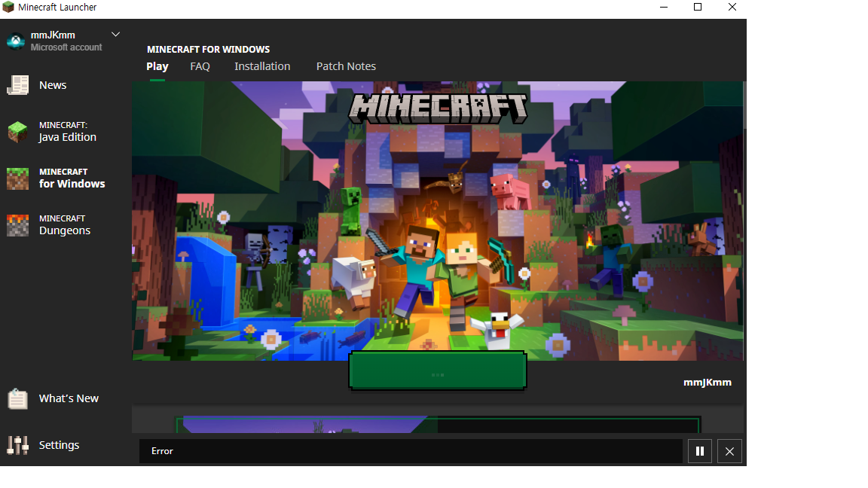This screenshot has width=868, height=488.
Task: Maximize the Minecraft Launcher window
Action: (x=698, y=8)
